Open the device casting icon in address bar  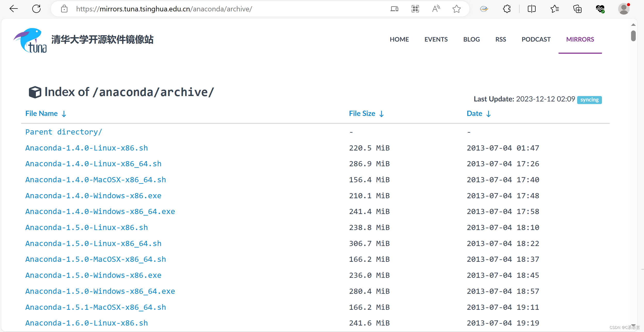coord(394,9)
